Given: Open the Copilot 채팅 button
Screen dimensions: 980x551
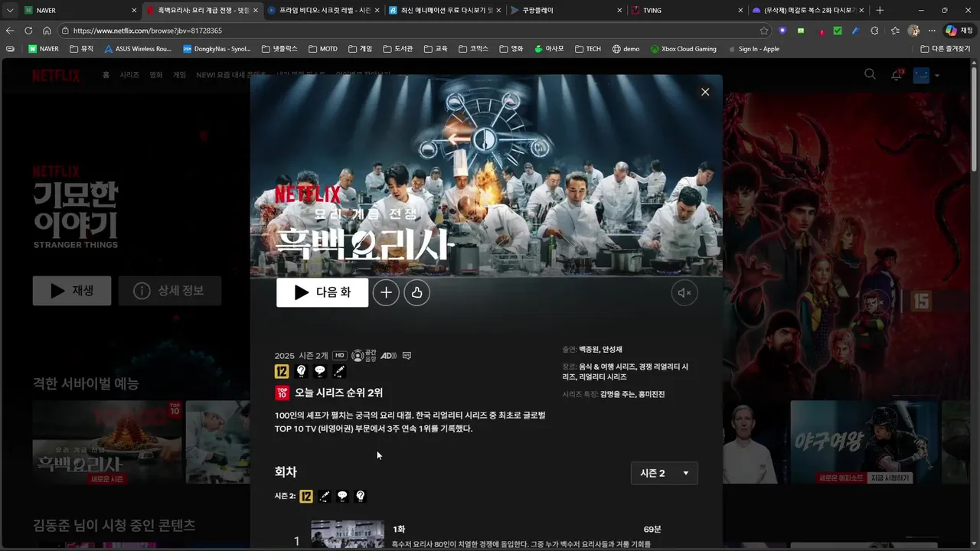Looking at the screenshot, I should point(959,31).
